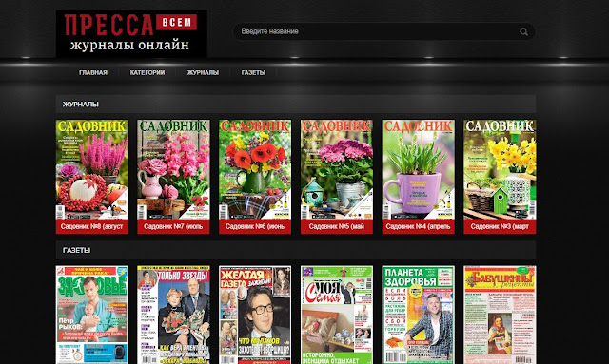Open the Здоровье newspaper cover
Screen dimensions: 609x364
[x=92, y=315]
